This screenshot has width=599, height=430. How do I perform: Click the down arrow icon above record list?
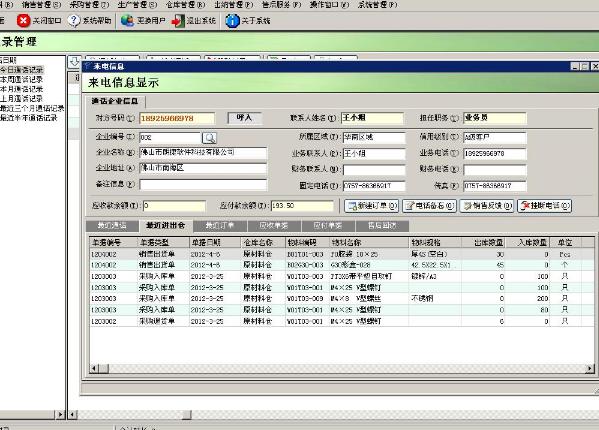click(74, 61)
